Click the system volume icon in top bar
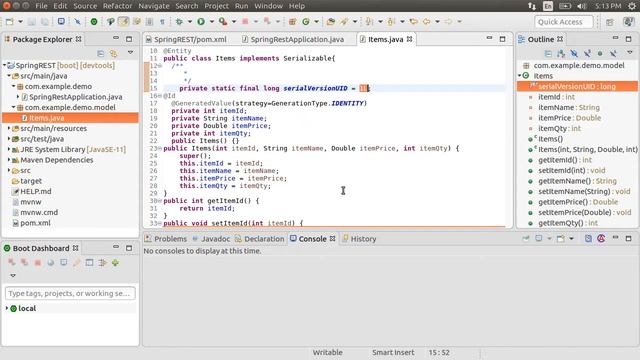Screen dimensions: 640x360 (x=582, y=6)
